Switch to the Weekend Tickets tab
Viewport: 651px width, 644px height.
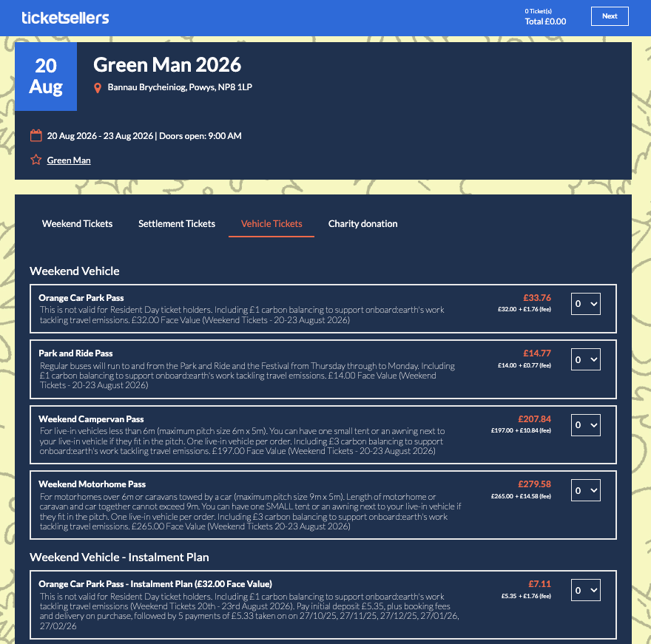tap(77, 223)
